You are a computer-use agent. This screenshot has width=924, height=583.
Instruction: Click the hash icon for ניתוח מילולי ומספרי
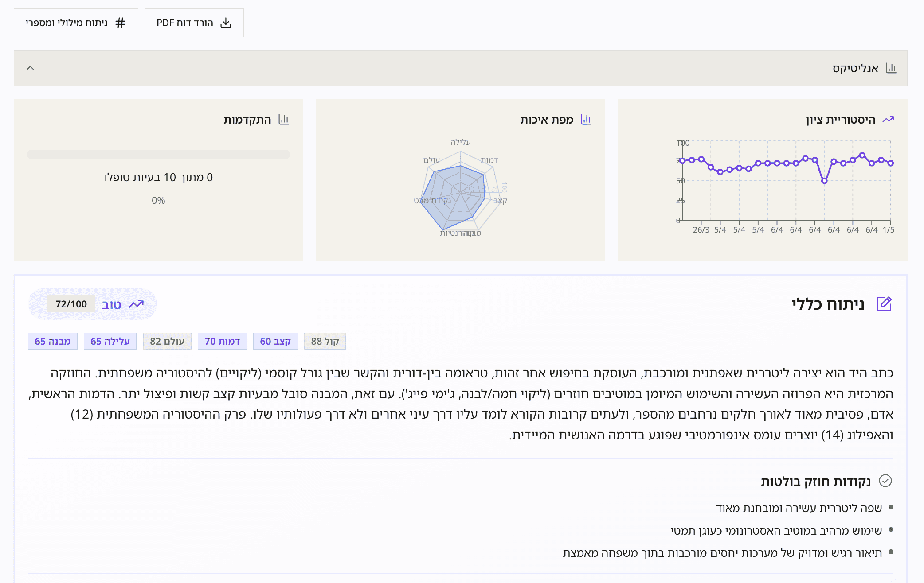pyautogui.click(x=120, y=23)
